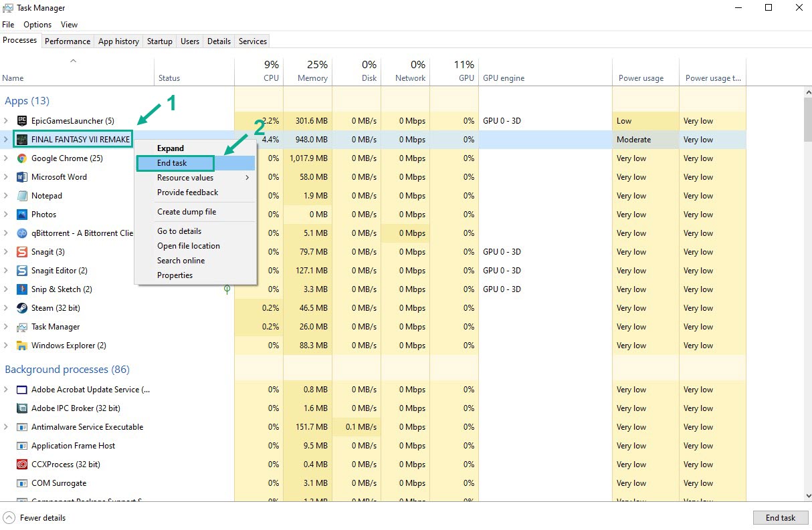Select Go to details option
The width and height of the screenshot is (812, 530).
(x=195, y=231)
